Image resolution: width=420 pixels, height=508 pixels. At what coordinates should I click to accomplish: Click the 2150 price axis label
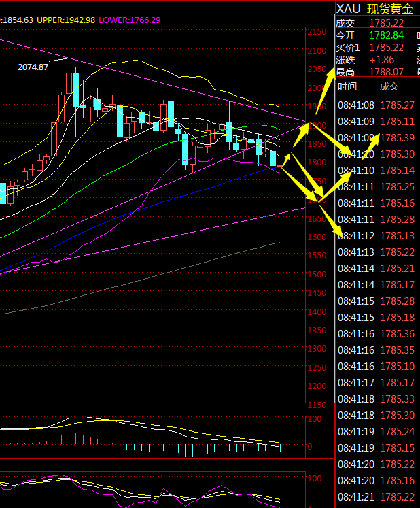pyautogui.click(x=317, y=32)
